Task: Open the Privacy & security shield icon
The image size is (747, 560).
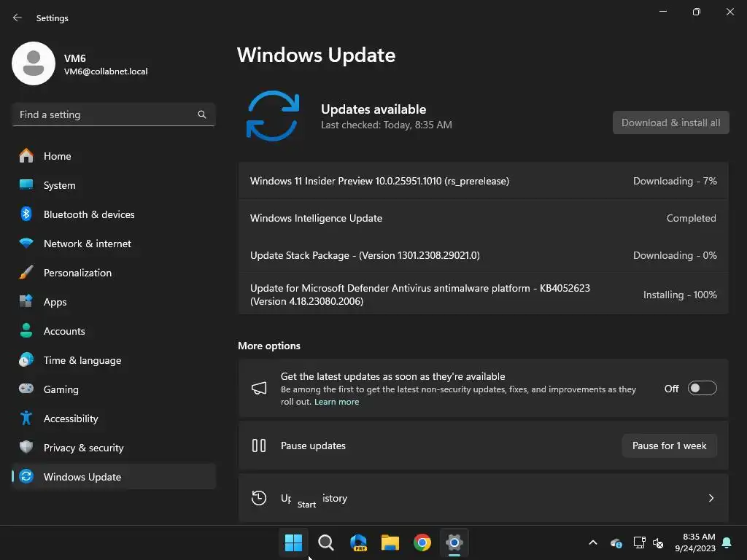Action: click(x=26, y=447)
